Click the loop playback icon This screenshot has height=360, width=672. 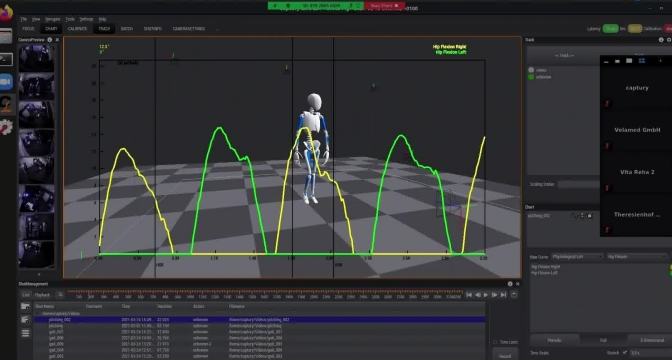[x=514, y=295]
